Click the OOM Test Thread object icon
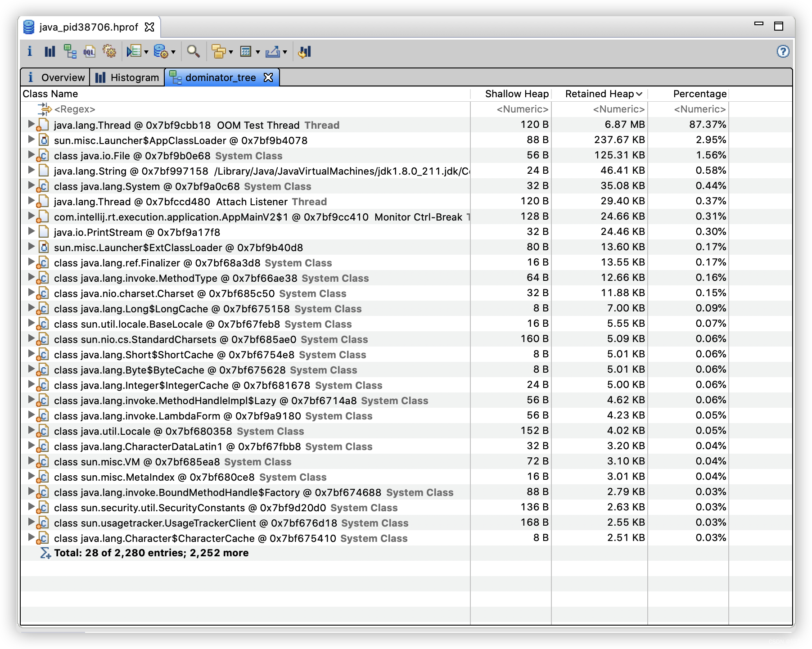The image size is (812, 649). (43, 125)
